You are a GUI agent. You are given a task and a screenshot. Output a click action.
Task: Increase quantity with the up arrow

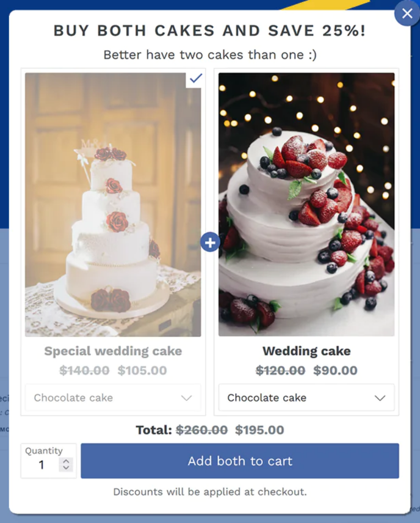66,461
